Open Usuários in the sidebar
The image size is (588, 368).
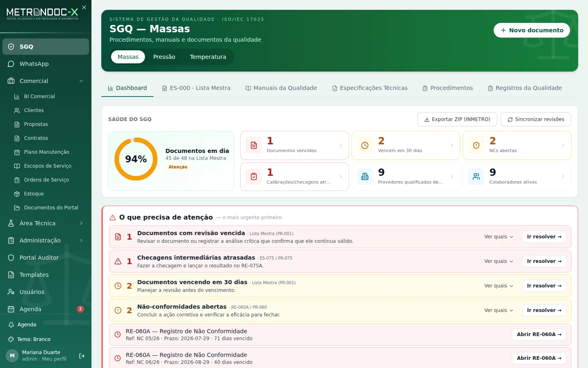point(46,292)
